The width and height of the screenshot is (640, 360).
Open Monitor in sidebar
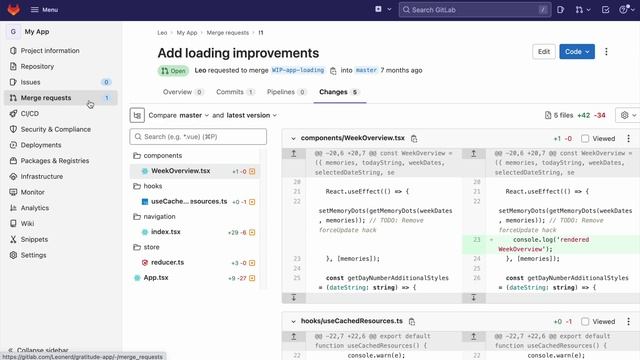pos(32,192)
